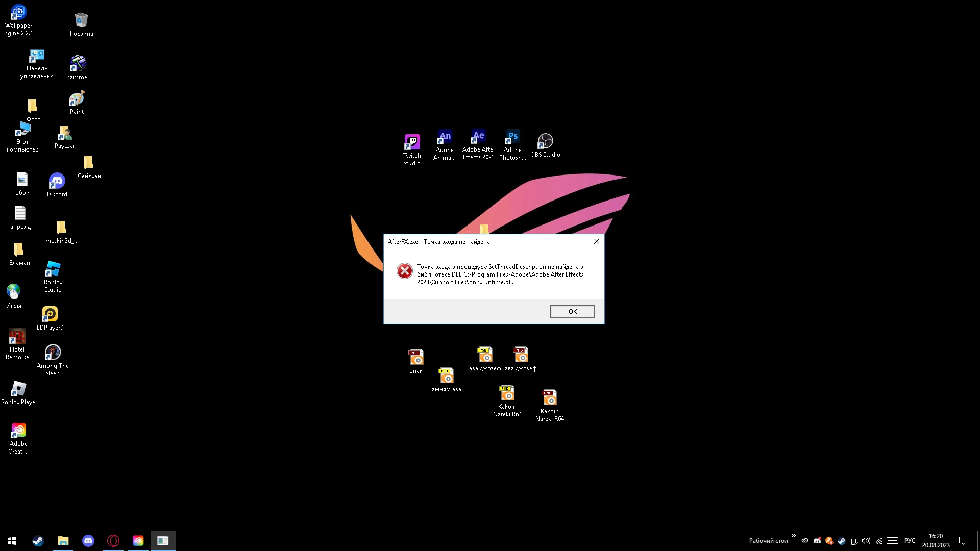Select Wallpaper Engine desktop icon
The height and width of the screenshot is (551, 980).
click(18, 19)
